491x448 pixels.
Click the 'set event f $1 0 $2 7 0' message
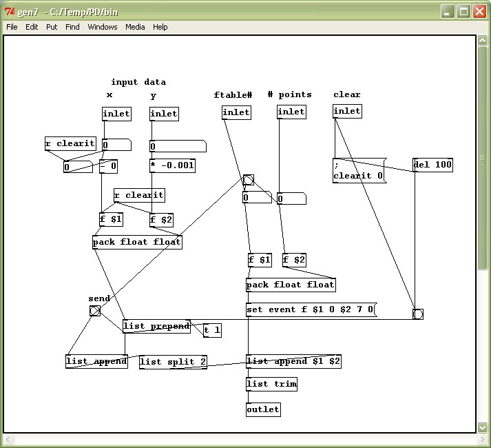(x=311, y=309)
